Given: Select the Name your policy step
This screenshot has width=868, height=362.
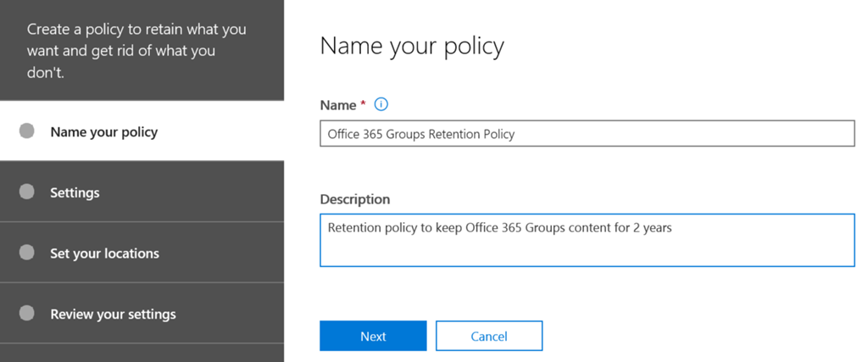Looking at the screenshot, I should point(103,131).
